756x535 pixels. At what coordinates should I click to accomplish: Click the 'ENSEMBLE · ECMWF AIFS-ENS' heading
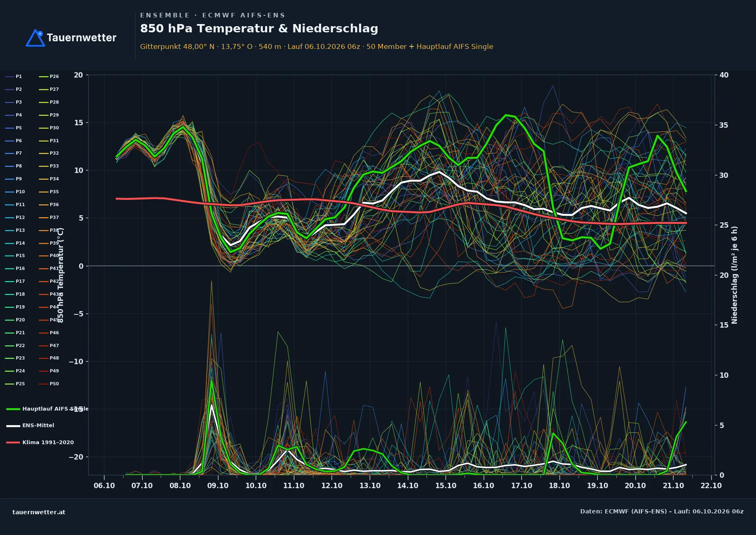point(213,15)
